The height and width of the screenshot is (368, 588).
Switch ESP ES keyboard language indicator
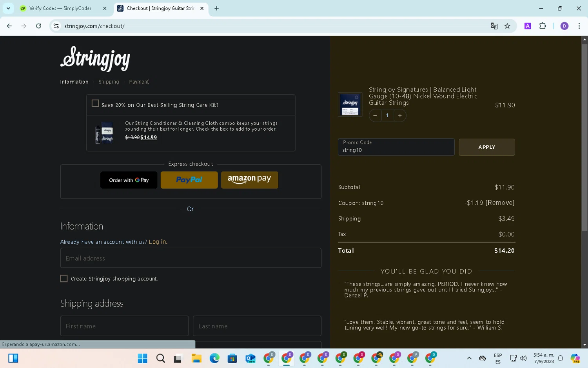(x=498, y=359)
